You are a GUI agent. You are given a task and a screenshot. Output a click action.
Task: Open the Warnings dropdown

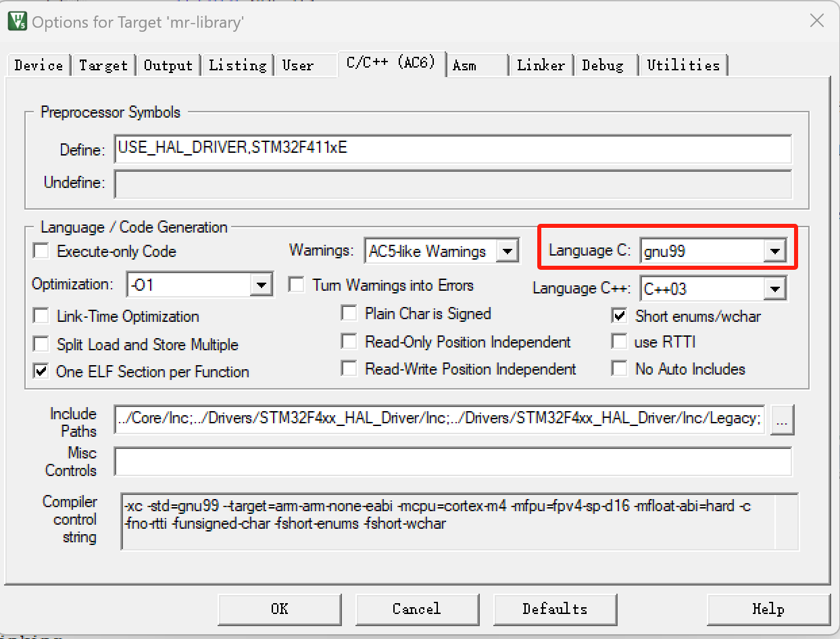508,250
